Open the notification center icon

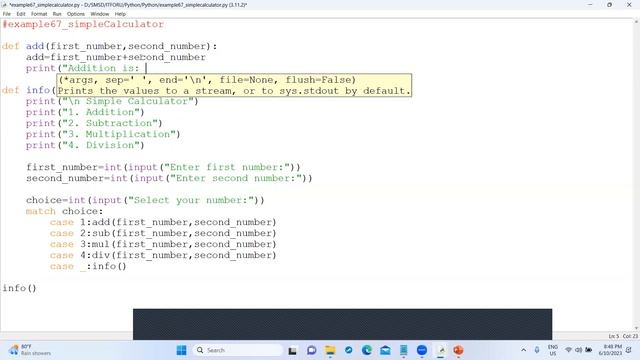pos(629,350)
